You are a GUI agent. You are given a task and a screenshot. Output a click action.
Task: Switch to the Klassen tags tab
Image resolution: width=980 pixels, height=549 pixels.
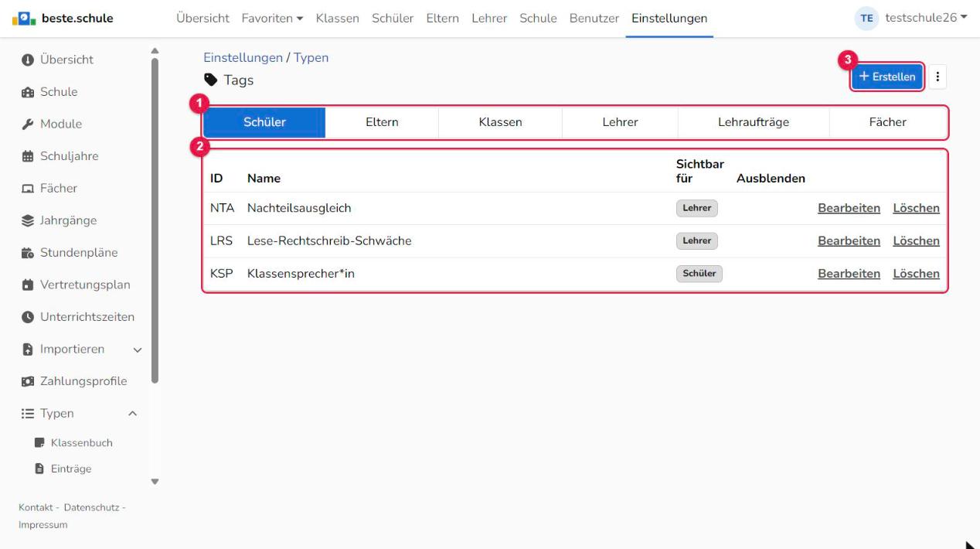[500, 122]
